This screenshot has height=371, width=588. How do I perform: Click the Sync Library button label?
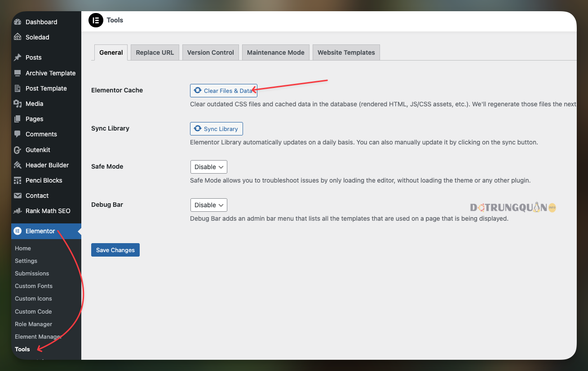[x=221, y=129]
